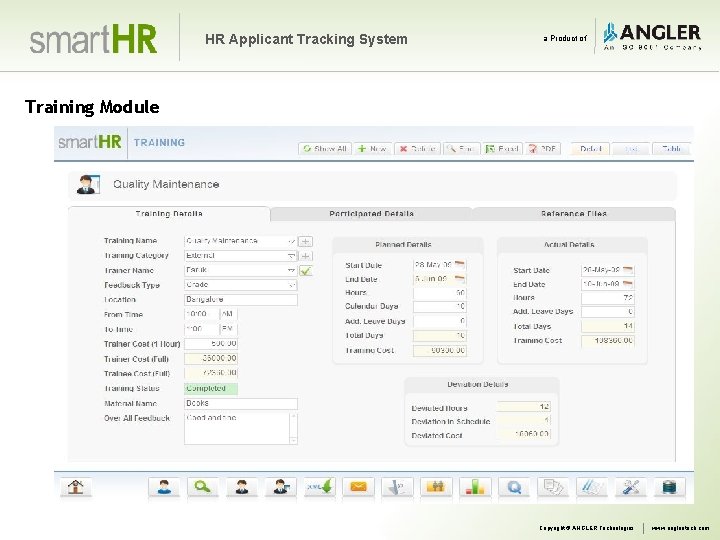
Task: Switch to Reference Files tab
Action: pos(574,214)
